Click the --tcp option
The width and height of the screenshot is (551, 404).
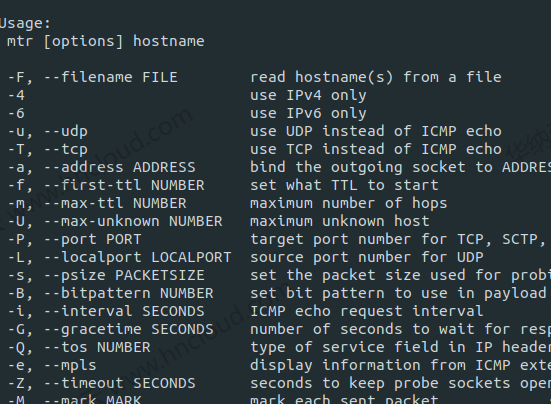pyautogui.click(x=66, y=149)
